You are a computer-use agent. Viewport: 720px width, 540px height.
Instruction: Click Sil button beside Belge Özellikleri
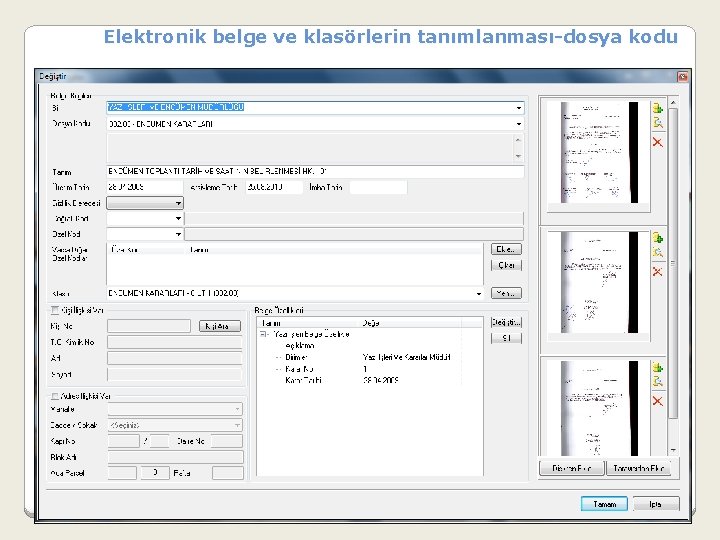pos(506,338)
